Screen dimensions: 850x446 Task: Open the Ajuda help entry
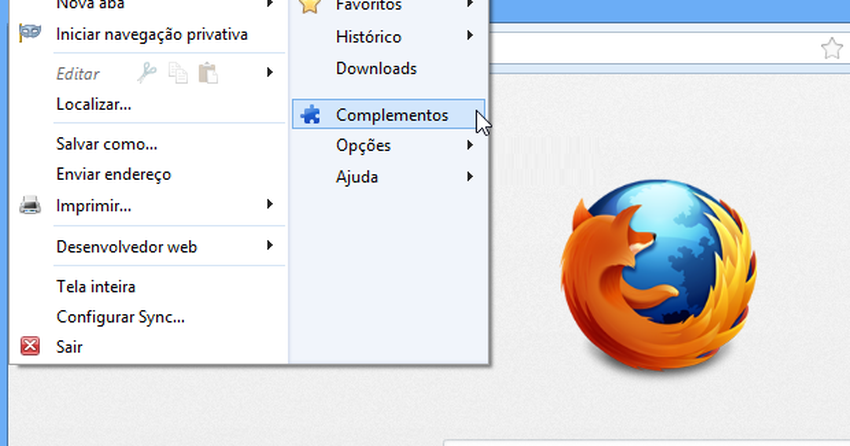[x=357, y=177]
